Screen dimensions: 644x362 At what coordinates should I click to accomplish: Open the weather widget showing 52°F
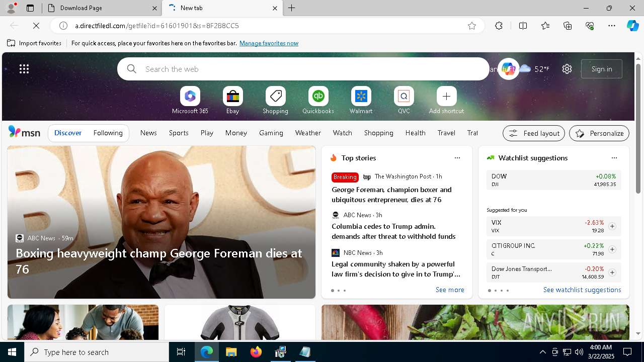tap(534, 69)
